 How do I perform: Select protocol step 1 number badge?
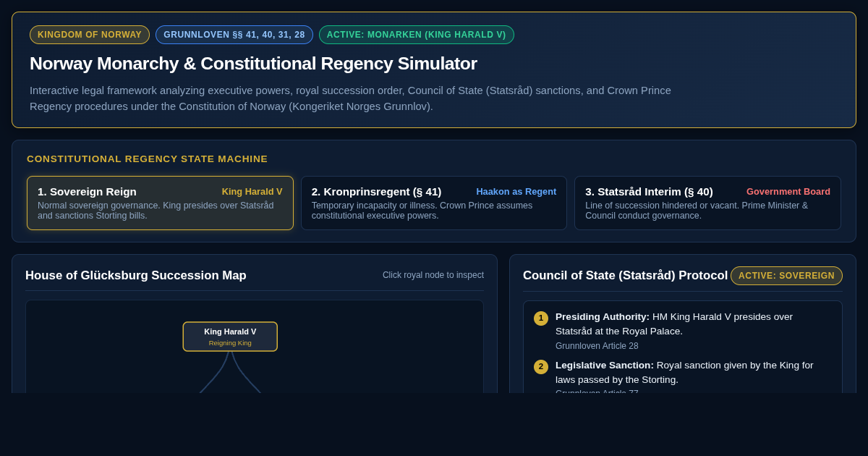541,318
